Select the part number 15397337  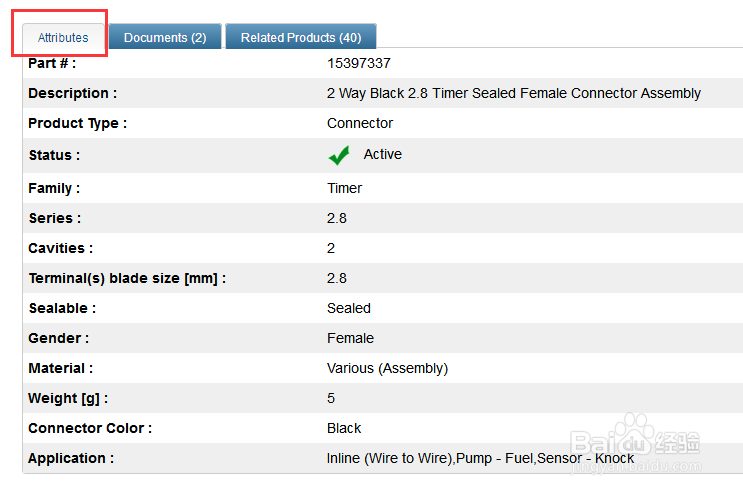tap(359, 63)
